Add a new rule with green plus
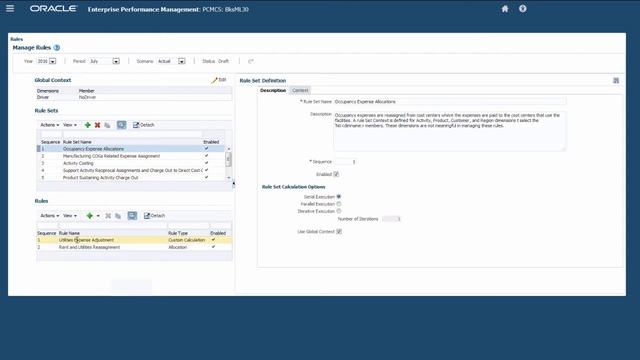 [89, 216]
